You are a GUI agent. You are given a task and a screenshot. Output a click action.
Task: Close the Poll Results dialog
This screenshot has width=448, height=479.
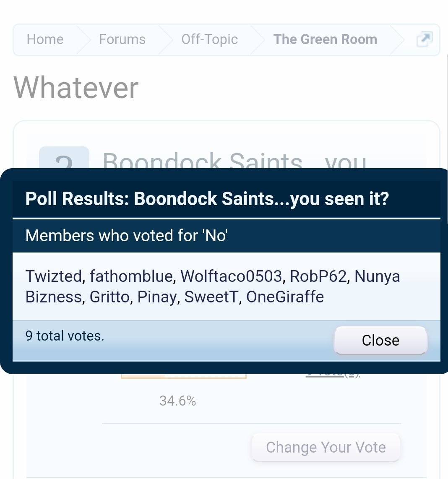tap(380, 340)
